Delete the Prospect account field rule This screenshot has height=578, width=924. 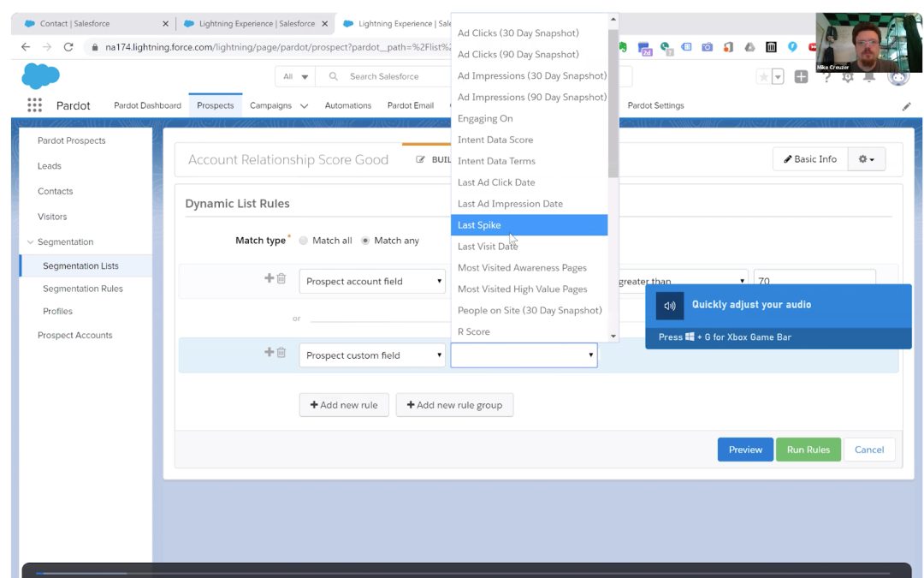coord(281,277)
